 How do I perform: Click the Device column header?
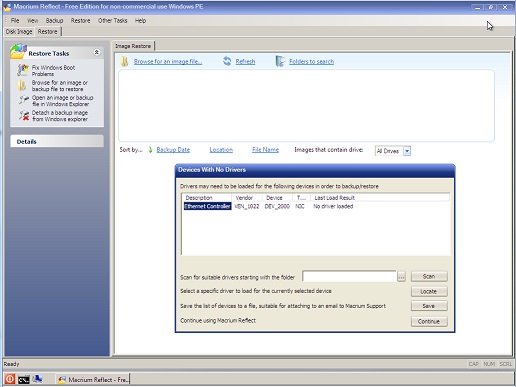click(x=277, y=198)
